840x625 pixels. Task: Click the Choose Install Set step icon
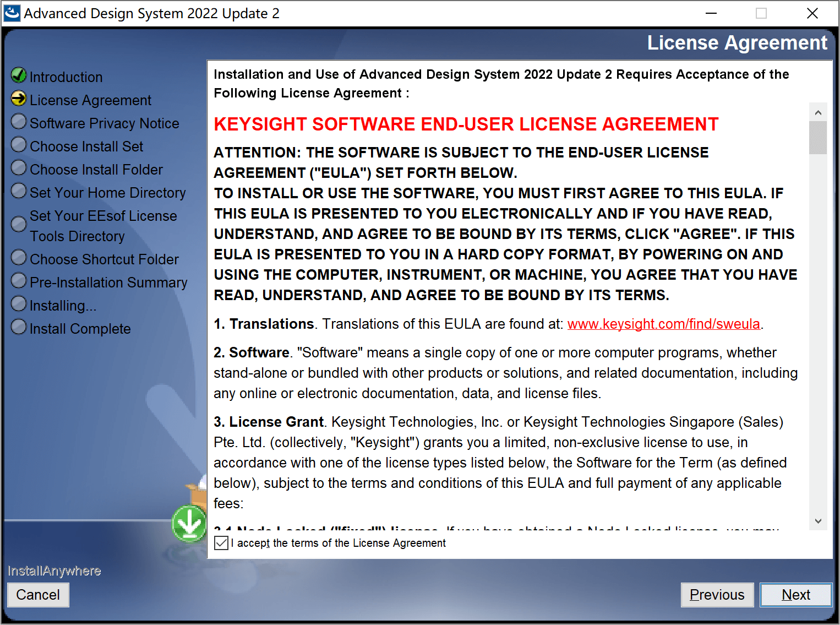18,144
